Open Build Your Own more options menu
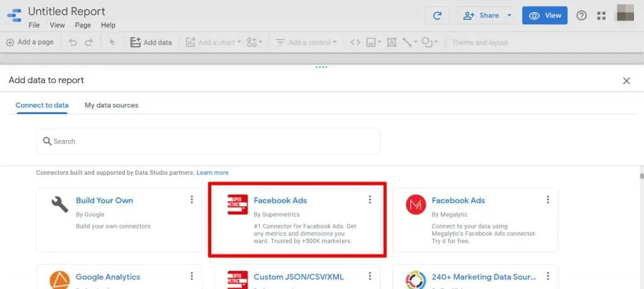 [191, 200]
